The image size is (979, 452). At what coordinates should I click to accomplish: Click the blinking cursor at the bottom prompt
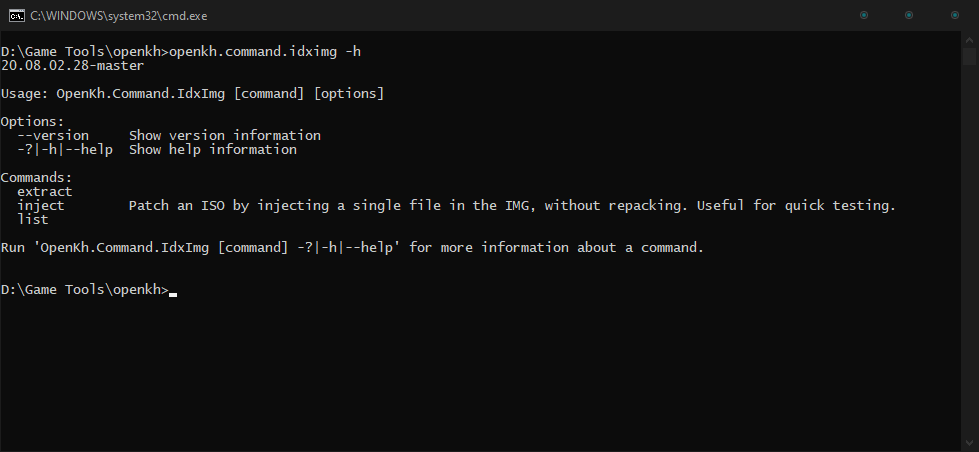[173, 294]
